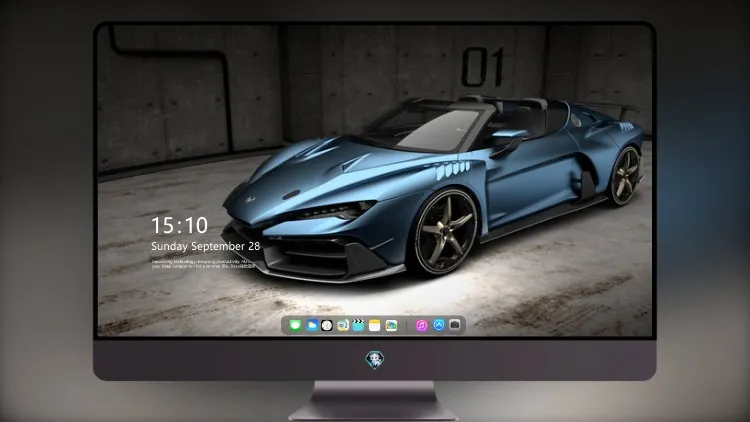Open the pink iTunes music app
The image size is (750, 422).
421,325
